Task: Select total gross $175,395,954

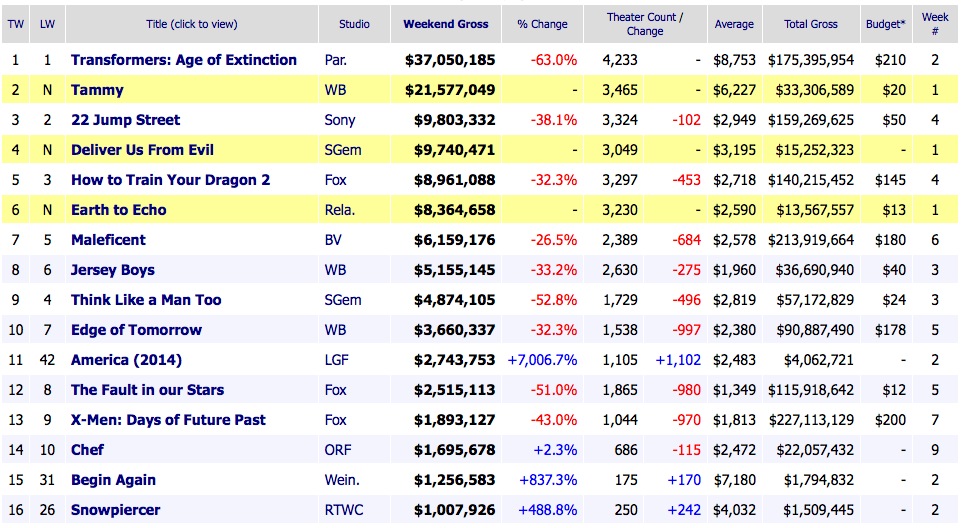Action: 811,60
